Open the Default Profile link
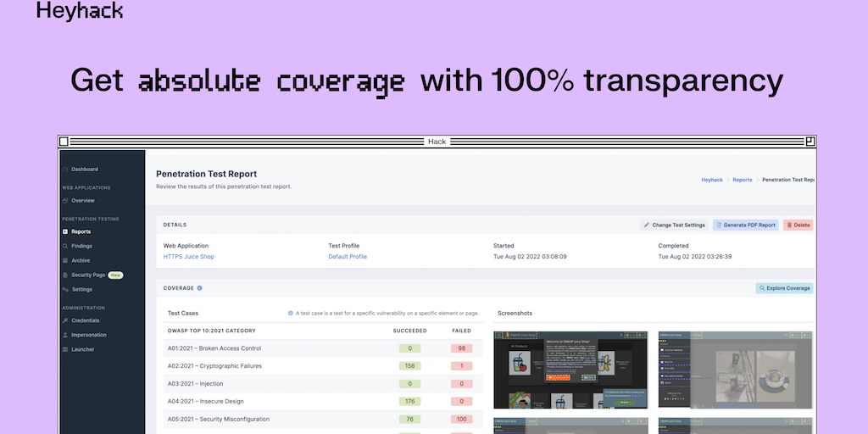Image resolution: width=868 pixels, height=434 pixels. pos(348,256)
